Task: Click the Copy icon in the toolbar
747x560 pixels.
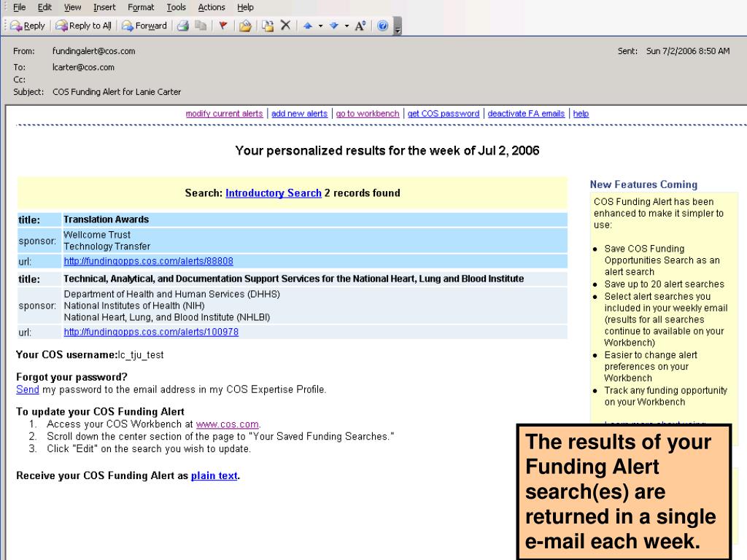Action: pyautogui.click(x=201, y=26)
